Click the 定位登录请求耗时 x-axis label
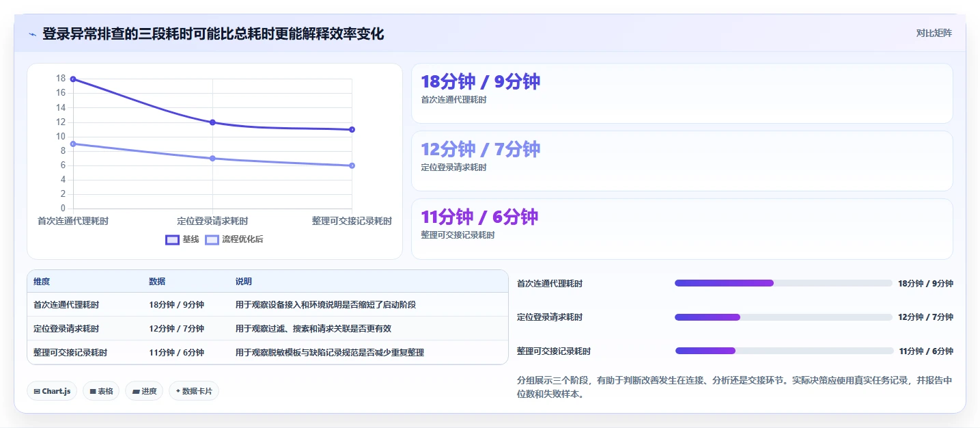The width and height of the screenshot is (980, 428). (x=212, y=222)
